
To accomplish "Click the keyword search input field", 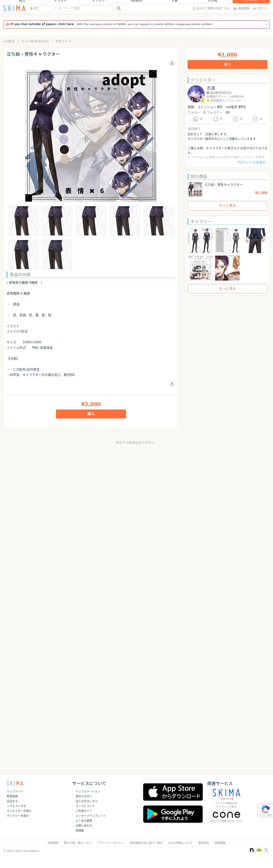I will coord(84,9).
